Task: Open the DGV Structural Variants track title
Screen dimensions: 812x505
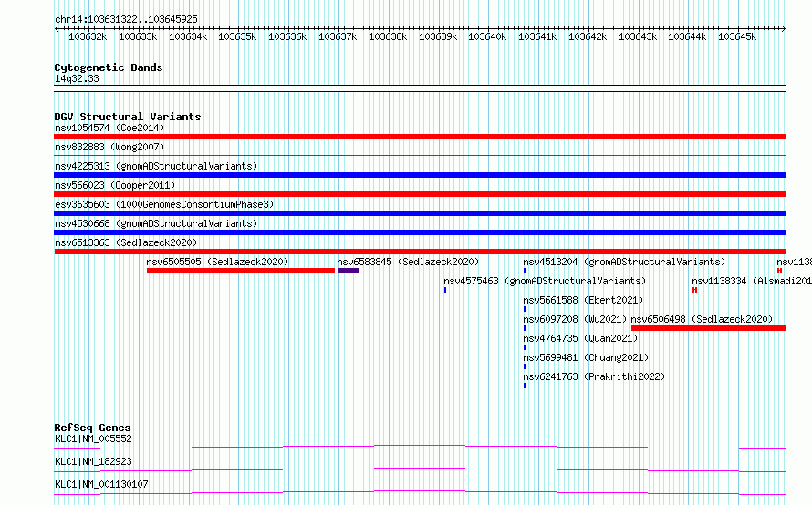Action: click(x=128, y=117)
